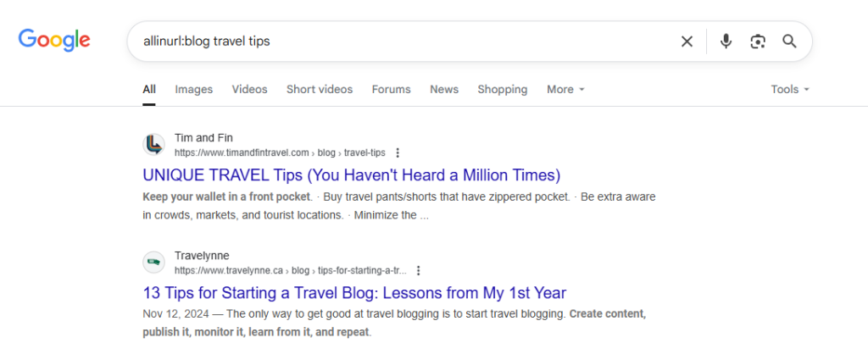Screen dimensions: 868x343
Task: Click the Google logo
Action: [x=54, y=41]
